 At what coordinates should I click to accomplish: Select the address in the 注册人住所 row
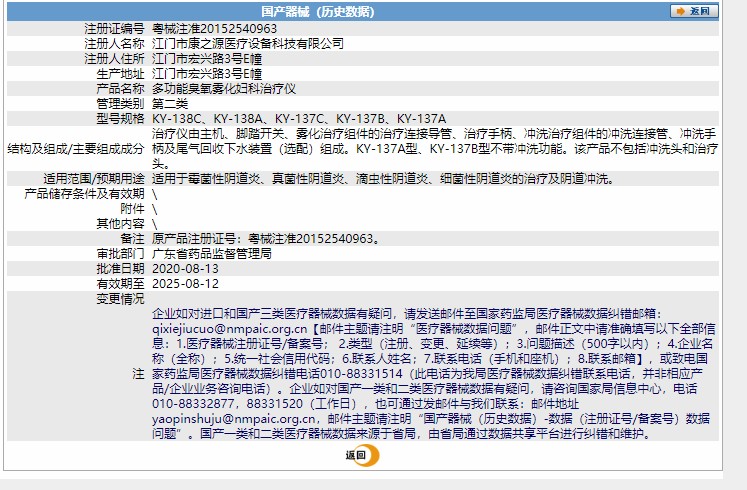pyautogui.click(x=207, y=59)
